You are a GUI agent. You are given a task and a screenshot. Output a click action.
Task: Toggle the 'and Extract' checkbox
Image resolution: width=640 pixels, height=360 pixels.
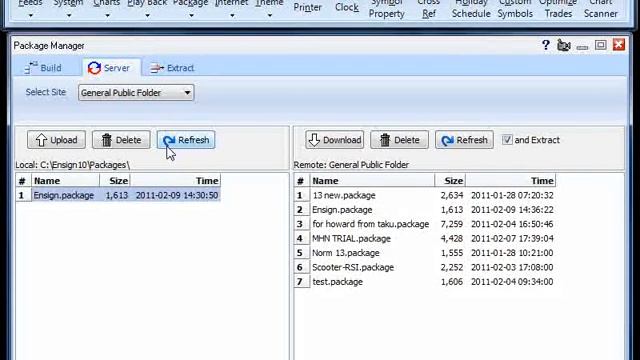[507, 140]
